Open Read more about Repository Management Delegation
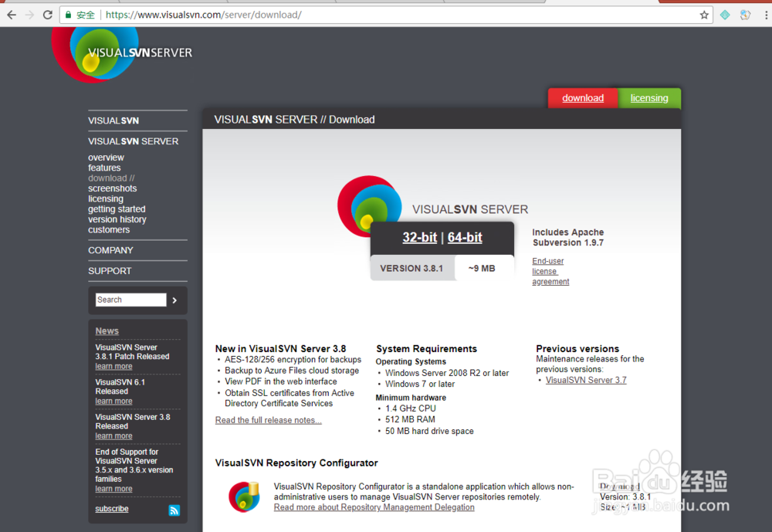The width and height of the screenshot is (772, 532). [374, 507]
